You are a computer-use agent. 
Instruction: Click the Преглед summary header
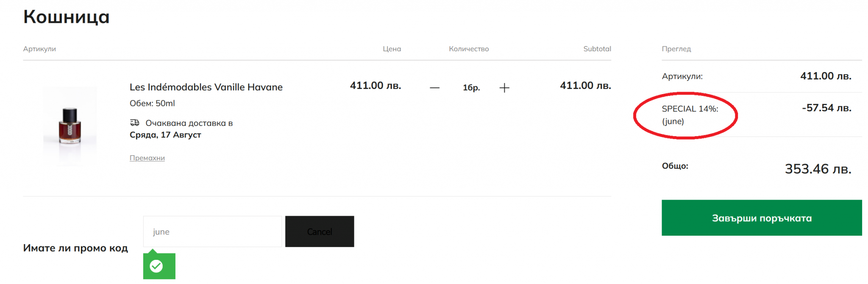click(676, 49)
